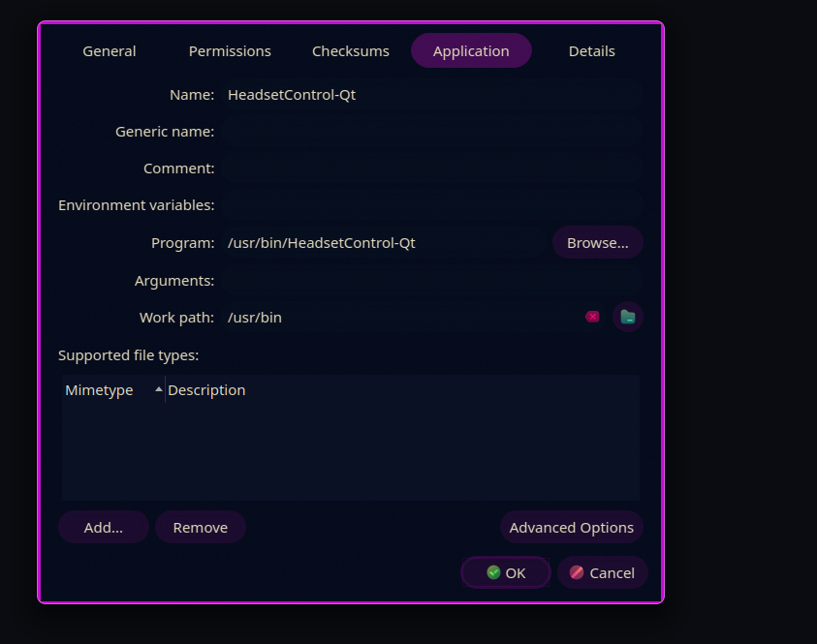Click the Add... file type button
Viewport: 817px width, 644px height.
coord(104,528)
